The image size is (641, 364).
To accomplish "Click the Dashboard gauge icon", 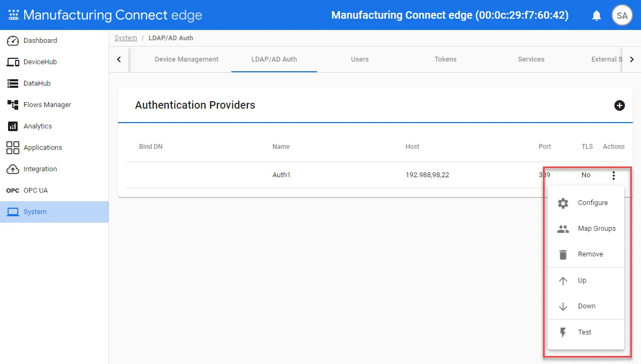I will tap(13, 41).
